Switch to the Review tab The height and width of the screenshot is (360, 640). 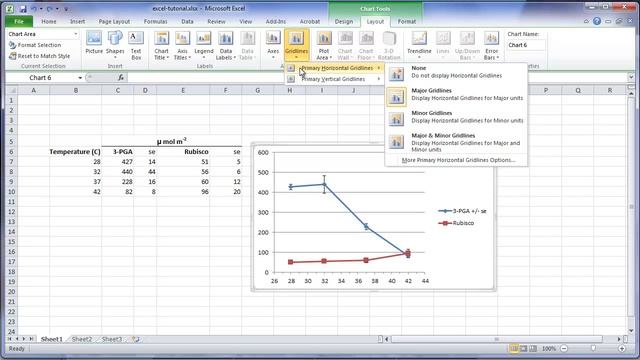pos(216,21)
